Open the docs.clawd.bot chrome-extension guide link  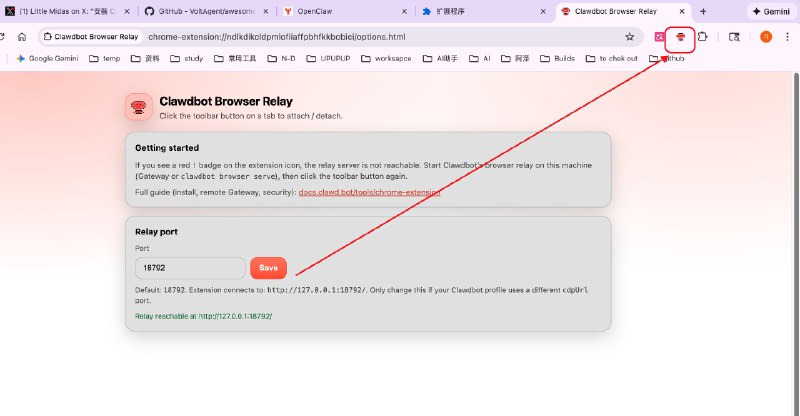(x=369, y=192)
